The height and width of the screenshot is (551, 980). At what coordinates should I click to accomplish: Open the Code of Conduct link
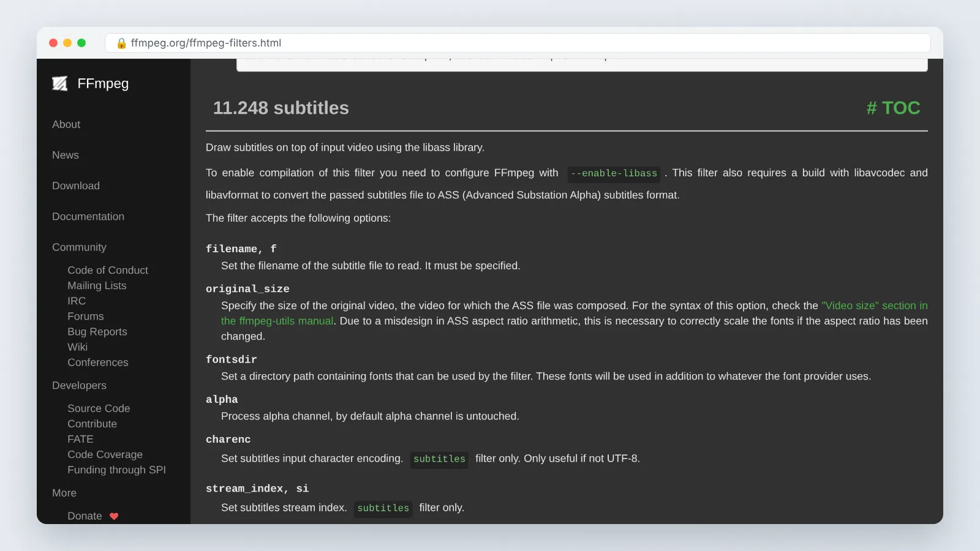coord(108,270)
